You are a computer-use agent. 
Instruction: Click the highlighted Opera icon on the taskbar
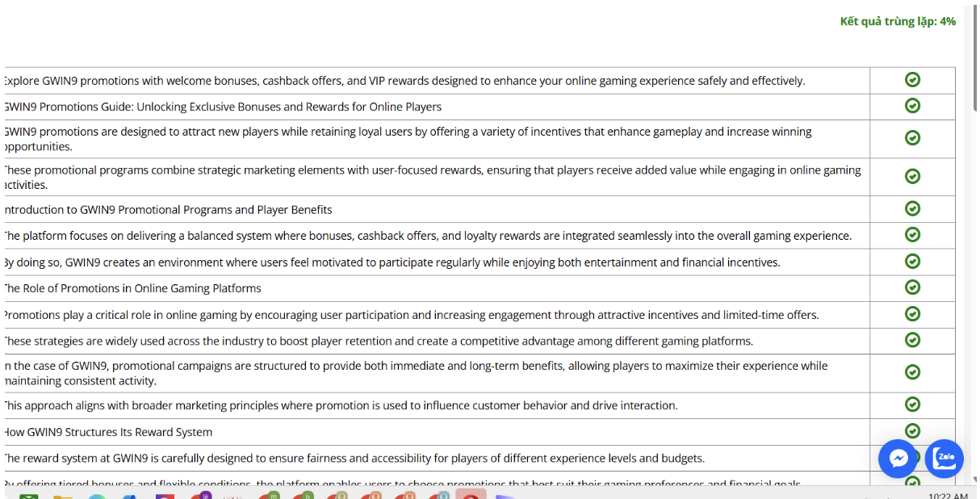pyautogui.click(x=471, y=495)
